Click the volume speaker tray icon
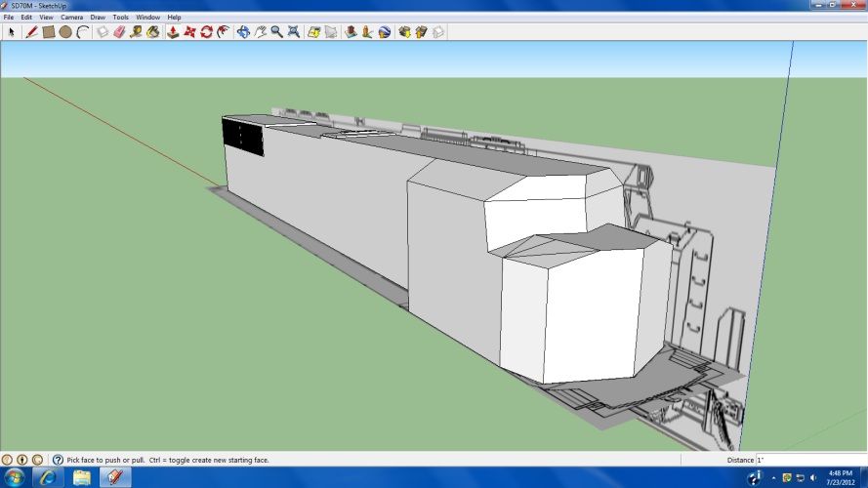 point(813,478)
